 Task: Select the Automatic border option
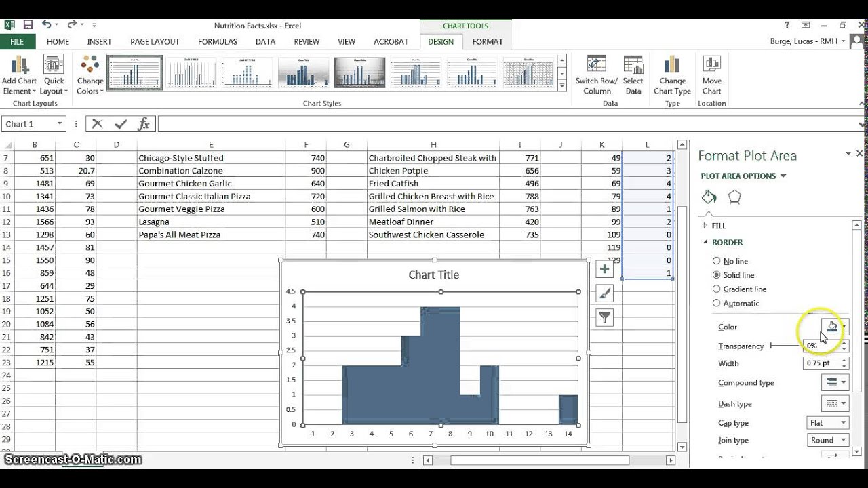coord(716,304)
